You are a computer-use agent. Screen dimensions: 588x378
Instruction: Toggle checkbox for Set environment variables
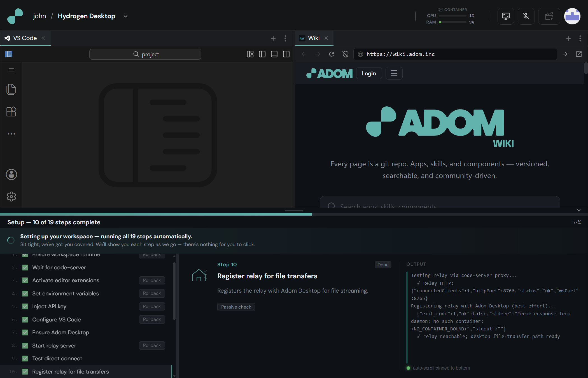[25, 293]
